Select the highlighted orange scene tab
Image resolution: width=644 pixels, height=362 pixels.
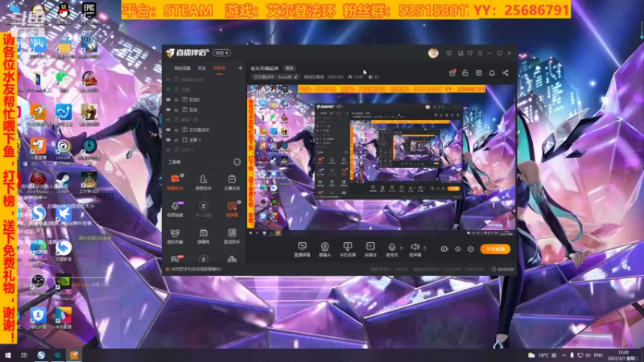point(219,68)
